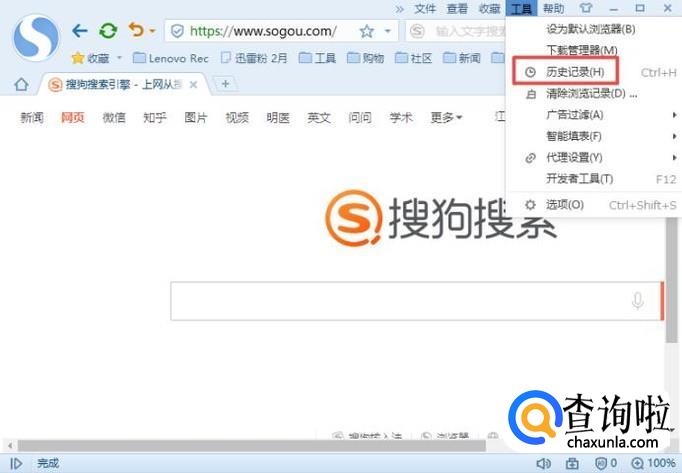The width and height of the screenshot is (682, 473).
Task: Open 选项(O) from the tools menu
Action: coord(564,204)
